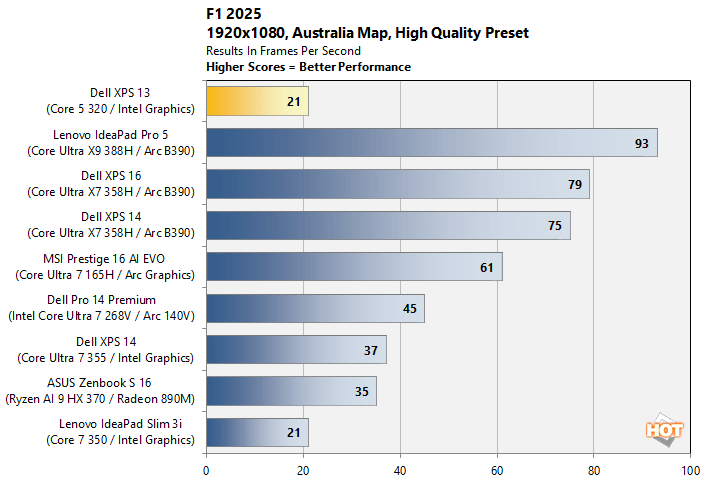Click Dell XPS 14 Core Ultra 7 355 label
Image resolution: width=708 pixels, height=480 pixels.
[106, 350]
